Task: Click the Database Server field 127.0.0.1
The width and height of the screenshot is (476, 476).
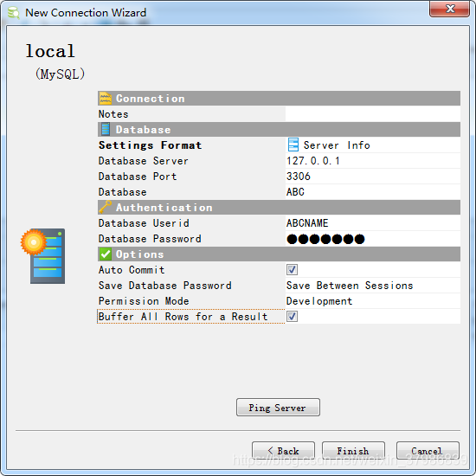Action: [x=373, y=161]
